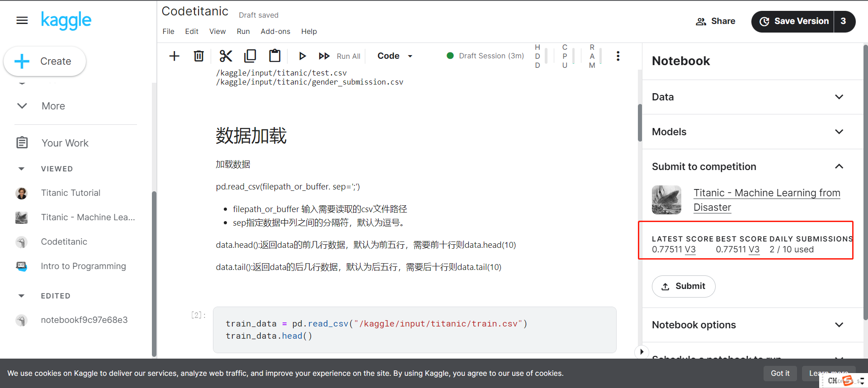Viewport: 868px width, 388px height.
Task: Expand Notebook options section
Action: tap(753, 325)
